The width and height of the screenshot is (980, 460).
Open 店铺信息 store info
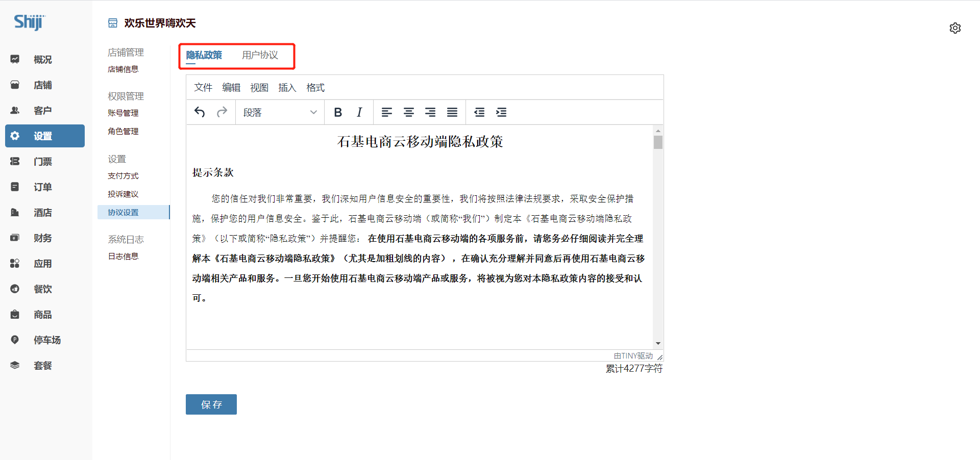[x=123, y=69]
